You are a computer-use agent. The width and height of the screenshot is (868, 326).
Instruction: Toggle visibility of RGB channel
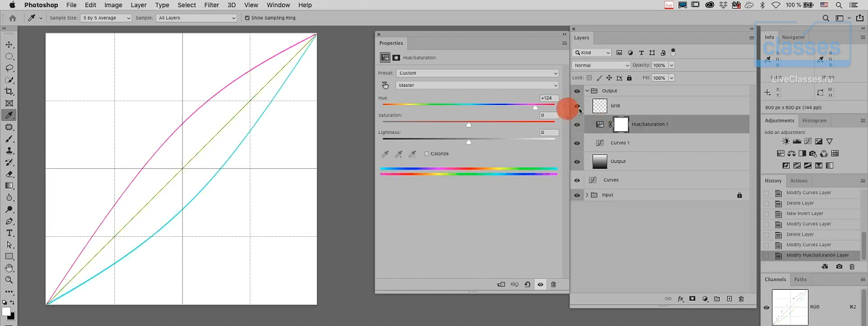coord(767,307)
